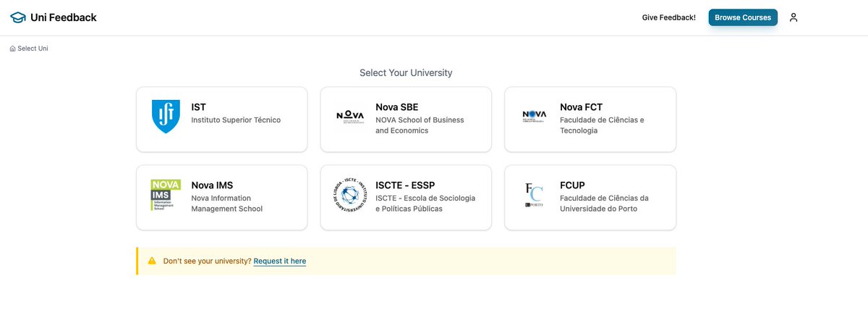Choose the Nova SBE heading text

click(x=397, y=107)
